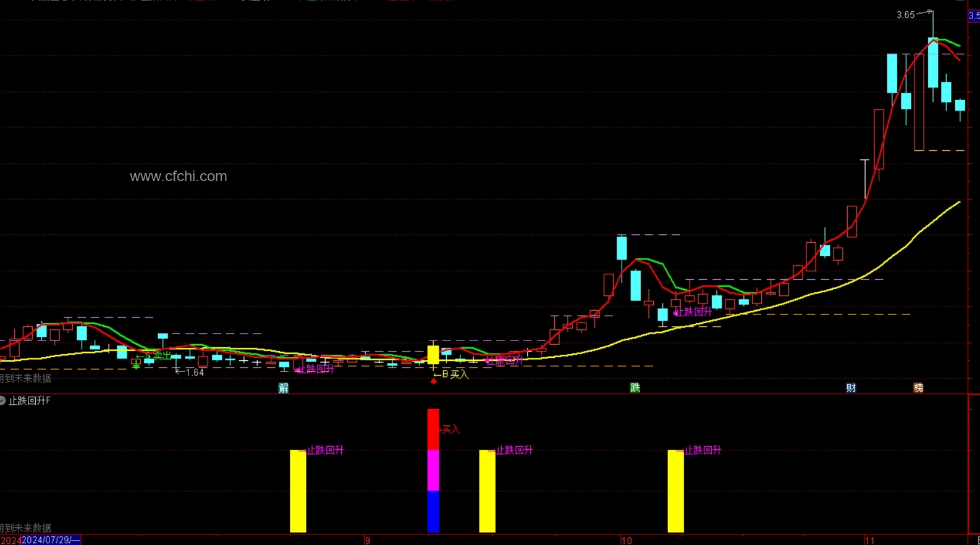Open the 财 info marker on timeline
The image size is (980, 545).
pos(851,387)
